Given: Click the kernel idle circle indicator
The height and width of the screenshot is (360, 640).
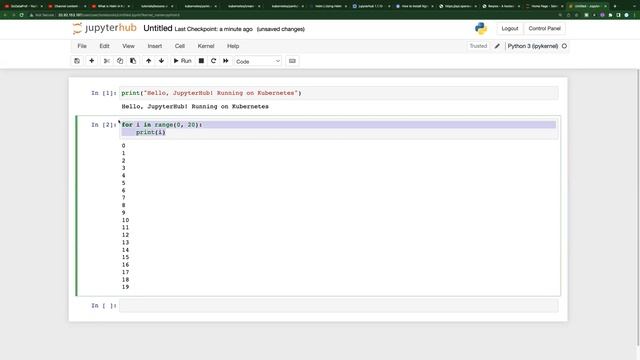Looking at the screenshot, I should point(564,46).
